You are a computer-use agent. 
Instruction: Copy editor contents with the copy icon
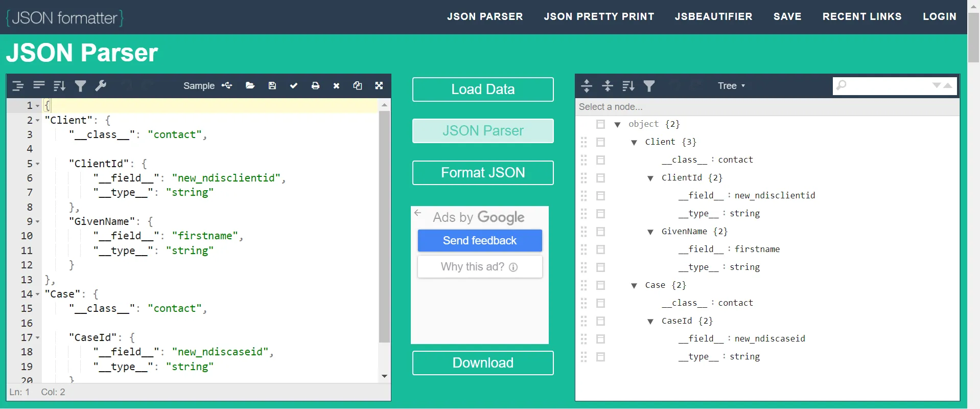point(358,85)
